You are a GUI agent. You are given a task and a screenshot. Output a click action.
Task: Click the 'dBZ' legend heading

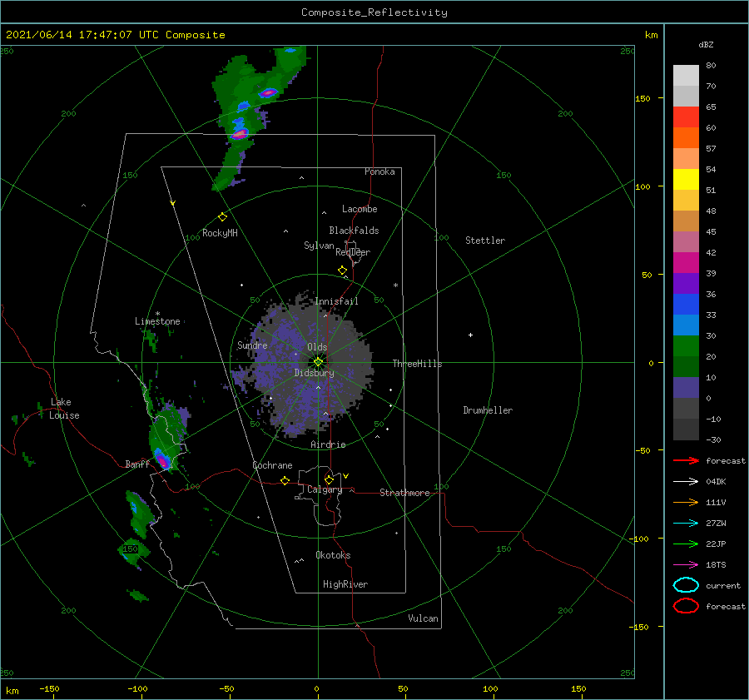click(706, 45)
